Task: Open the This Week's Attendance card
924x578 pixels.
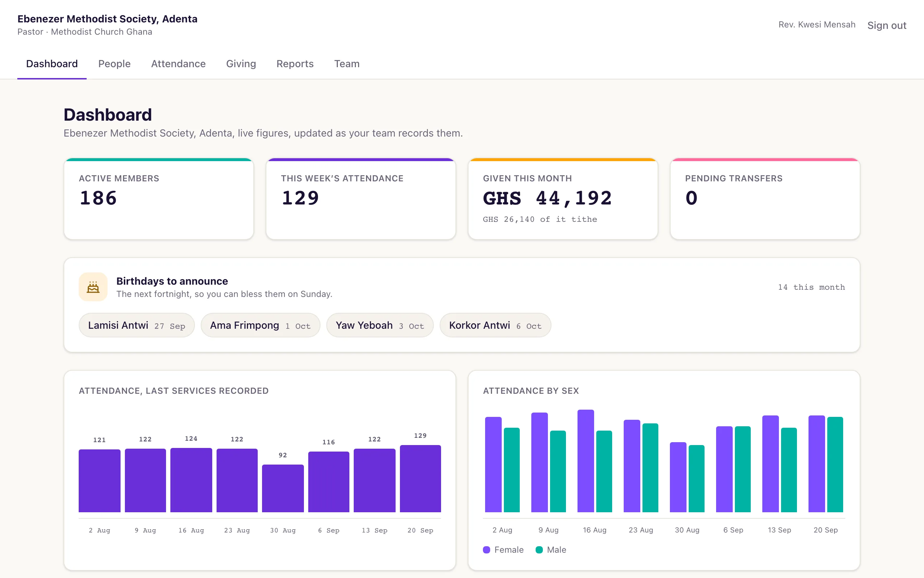Action: [x=361, y=199]
